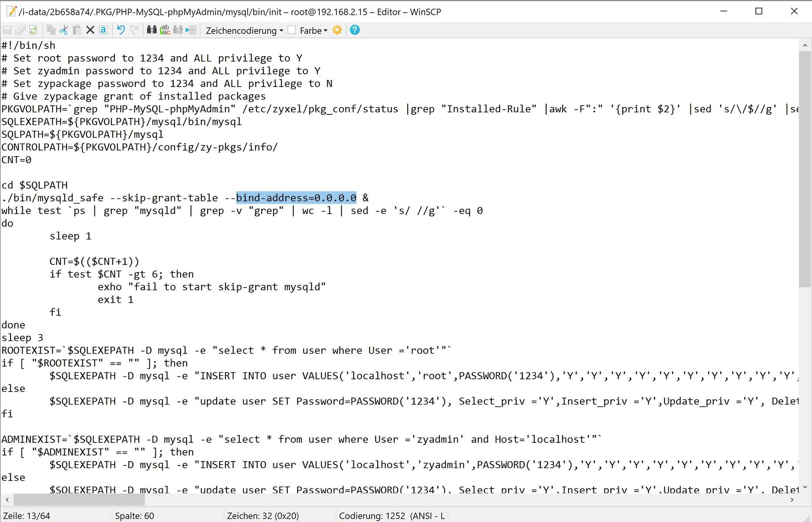
Task: Click the vertical scrollbar up arrow
Action: [x=805, y=45]
